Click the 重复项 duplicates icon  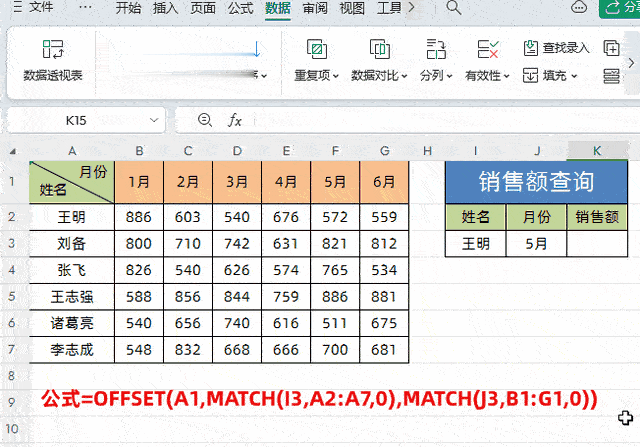[x=317, y=49]
